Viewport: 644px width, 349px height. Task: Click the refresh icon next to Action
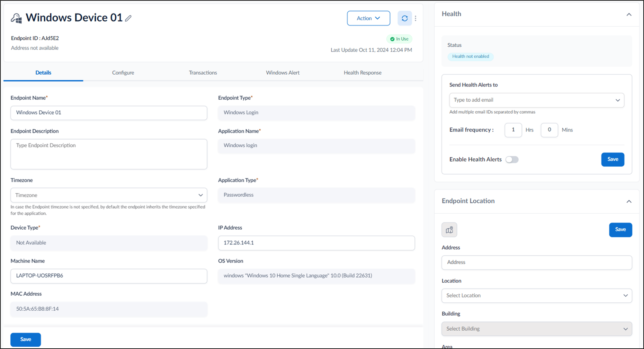click(405, 18)
